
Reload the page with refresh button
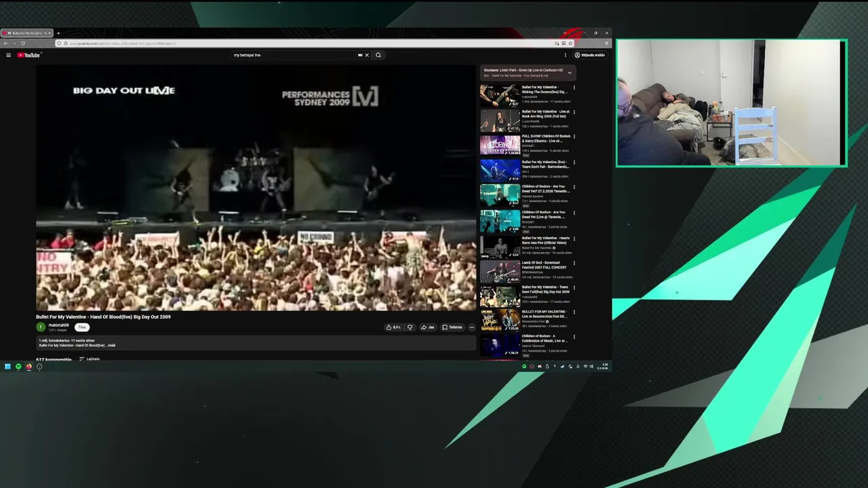[x=23, y=43]
